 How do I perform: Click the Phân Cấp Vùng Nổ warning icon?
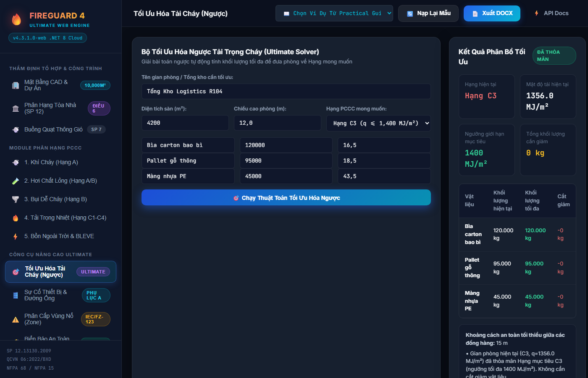click(16, 319)
